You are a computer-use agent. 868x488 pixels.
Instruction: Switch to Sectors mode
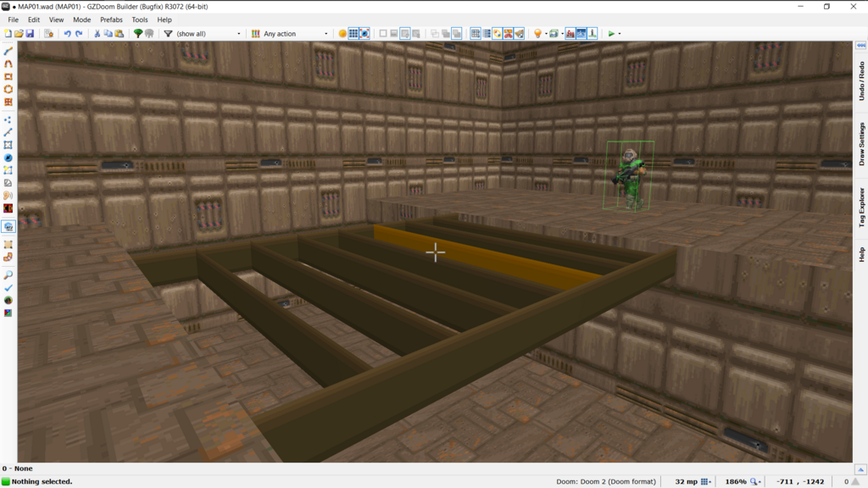click(x=8, y=145)
